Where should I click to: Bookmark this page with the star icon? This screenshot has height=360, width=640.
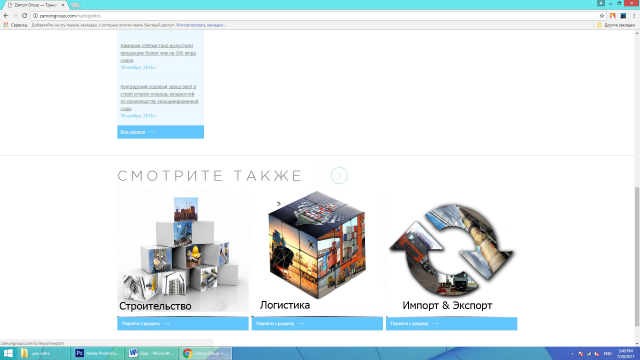[x=602, y=16]
